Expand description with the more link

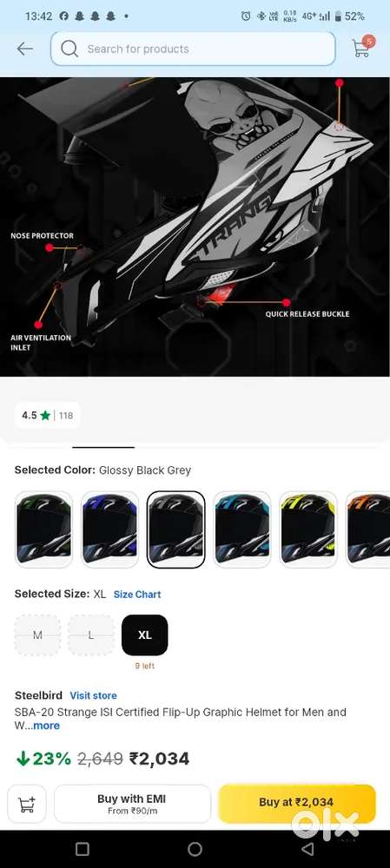point(46,726)
